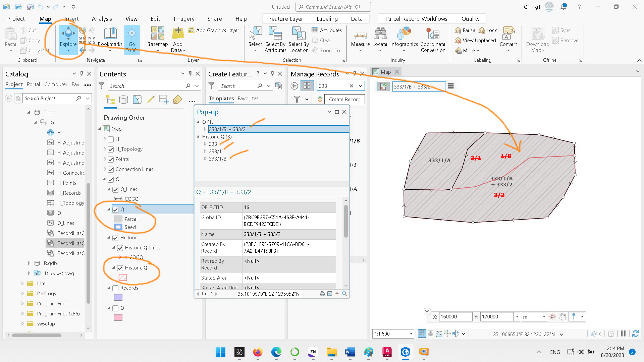Open the Measure tool
The width and height of the screenshot is (644, 362).
click(360, 40)
